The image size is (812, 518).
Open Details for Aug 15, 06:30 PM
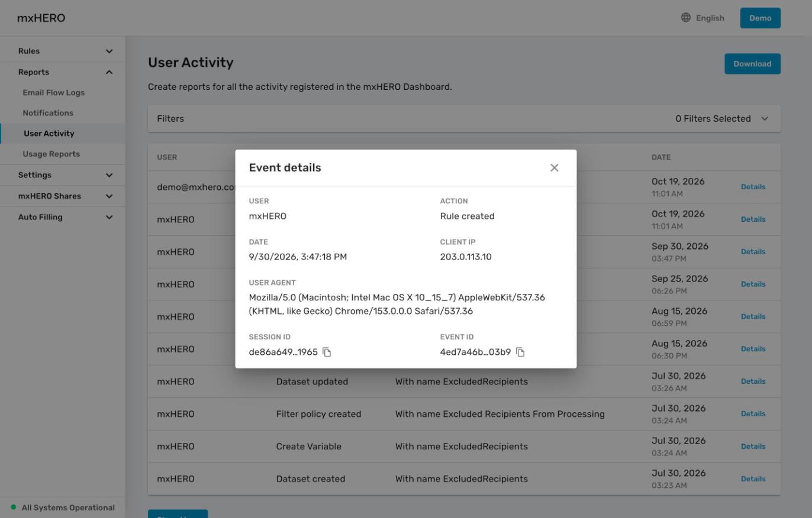click(x=753, y=349)
